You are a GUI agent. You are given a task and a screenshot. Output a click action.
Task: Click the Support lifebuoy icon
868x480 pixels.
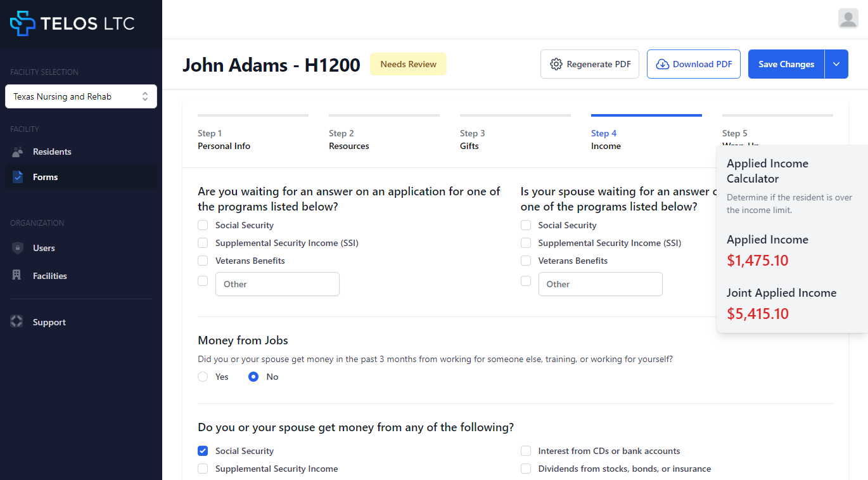16,322
